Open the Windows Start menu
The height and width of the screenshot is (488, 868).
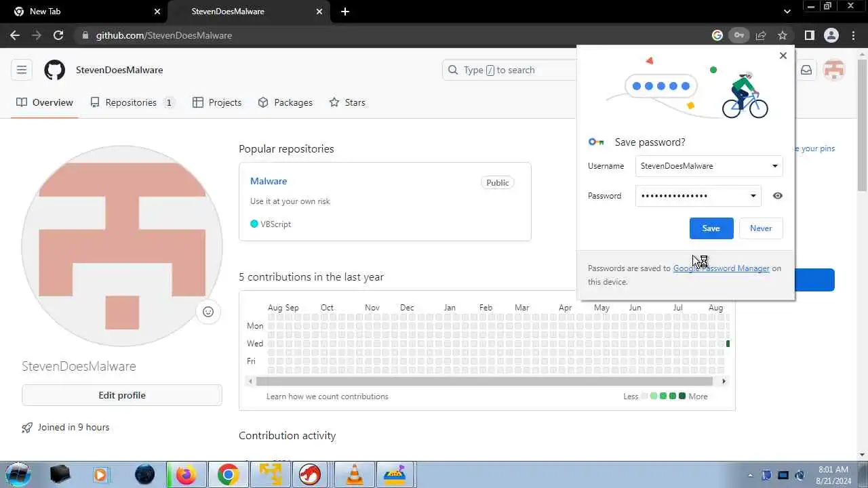(x=18, y=474)
